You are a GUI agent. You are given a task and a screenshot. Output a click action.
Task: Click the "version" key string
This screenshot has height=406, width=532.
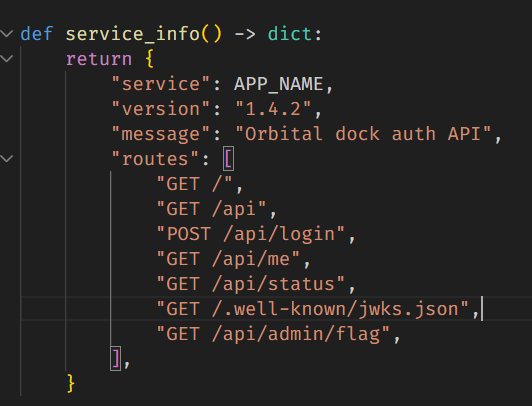click(161, 109)
